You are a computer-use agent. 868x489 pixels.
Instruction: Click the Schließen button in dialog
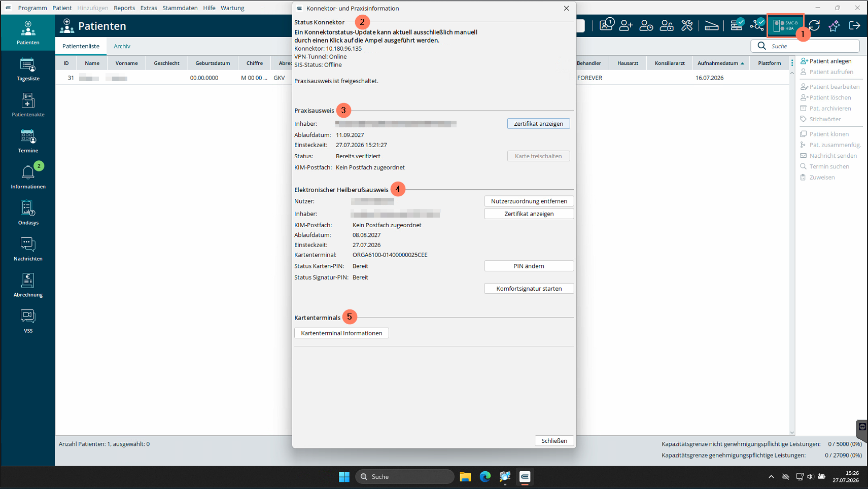tap(554, 441)
